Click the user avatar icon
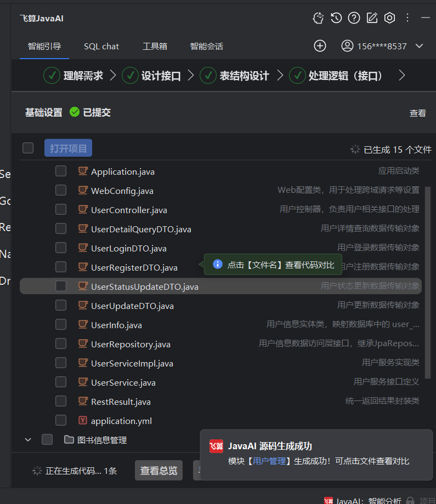Image resolution: width=436 pixels, height=504 pixels. (x=347, y=46)
